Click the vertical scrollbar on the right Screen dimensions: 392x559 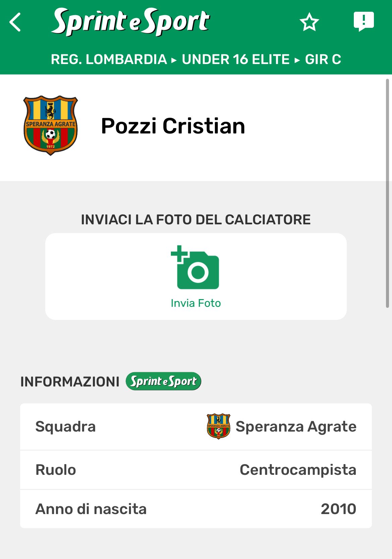[387, 193]
